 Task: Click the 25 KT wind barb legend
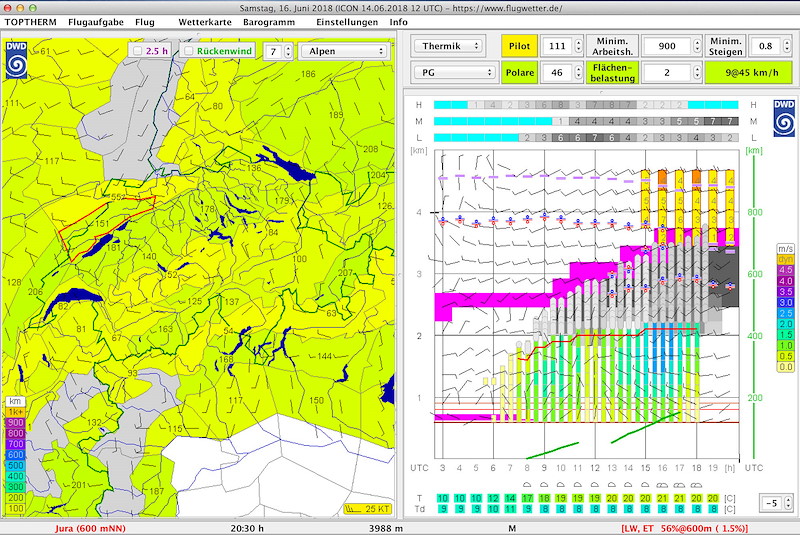pyautogui.click(x=368, y=509)
